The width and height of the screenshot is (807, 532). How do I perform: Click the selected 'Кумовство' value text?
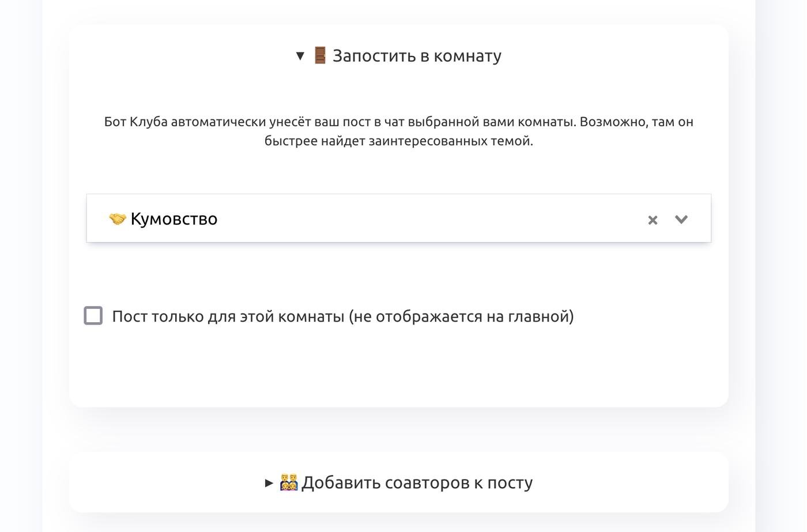click(x=174, y=219)
